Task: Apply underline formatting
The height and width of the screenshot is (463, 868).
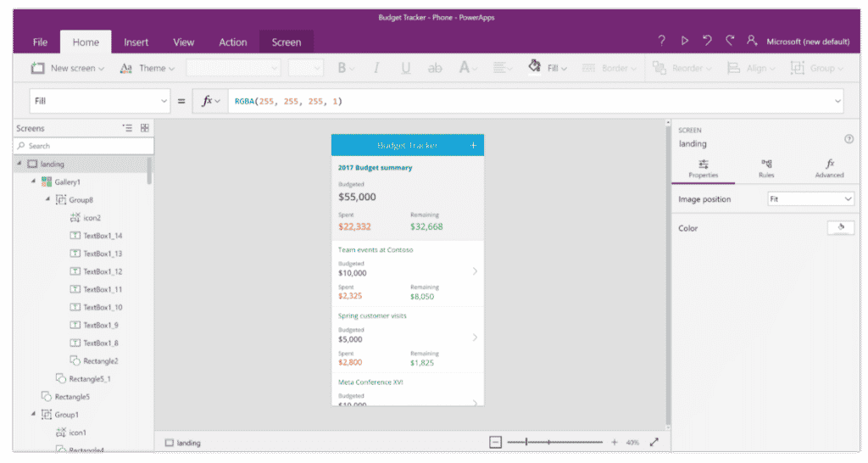Action: pyautogui.click(x=406, y=68)
